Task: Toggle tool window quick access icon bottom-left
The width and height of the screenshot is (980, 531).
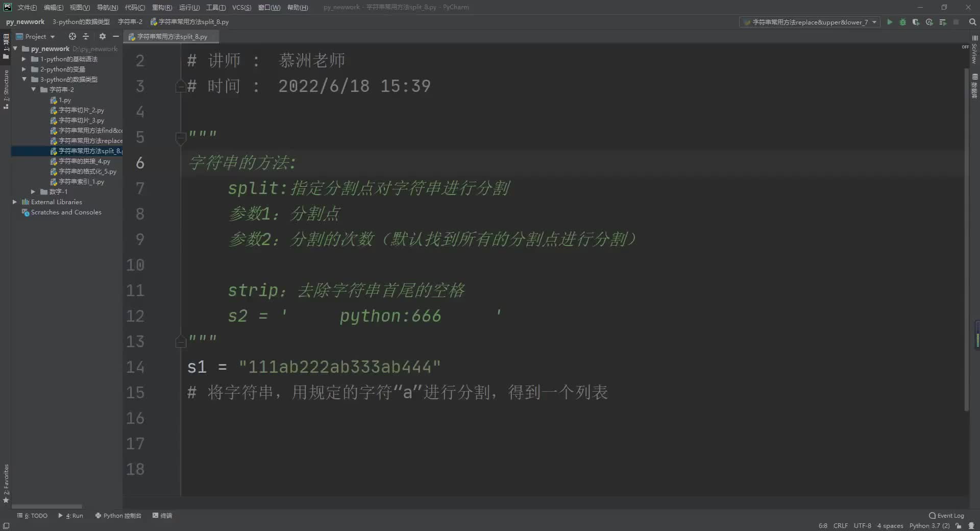Action: coord(6,525)
